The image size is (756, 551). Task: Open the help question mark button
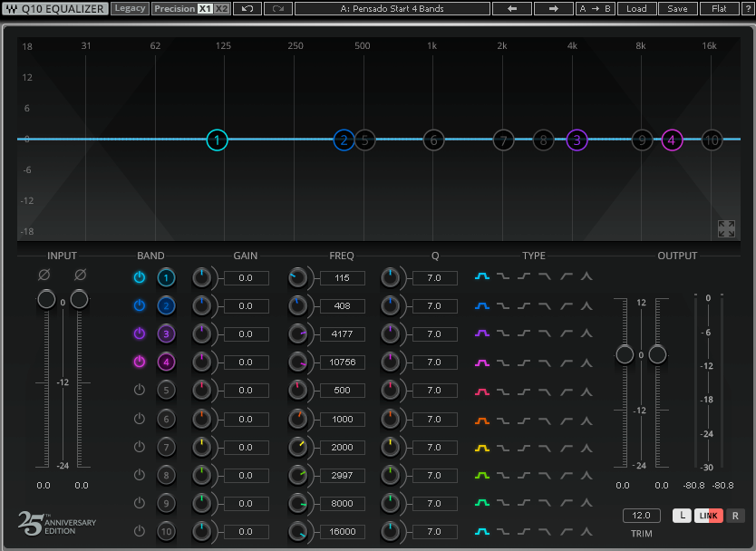(x=748, y=9)
